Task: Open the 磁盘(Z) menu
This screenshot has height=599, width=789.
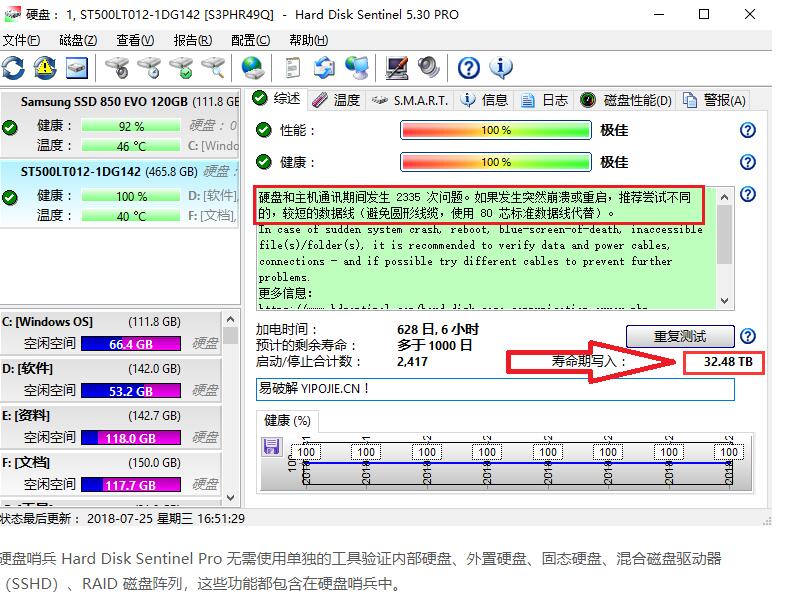Action: click(78, 40)
